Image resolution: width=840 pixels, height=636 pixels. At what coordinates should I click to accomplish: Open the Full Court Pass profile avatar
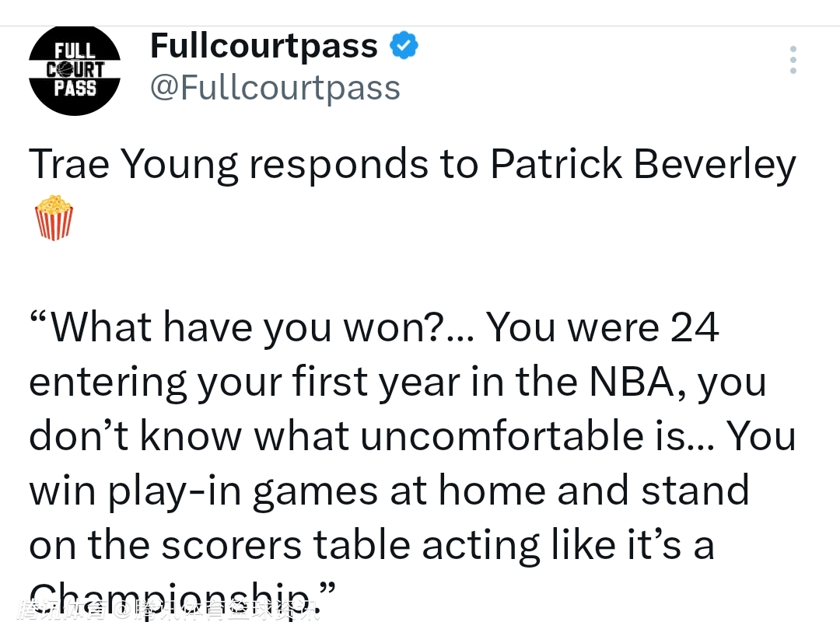pos(75,70)
